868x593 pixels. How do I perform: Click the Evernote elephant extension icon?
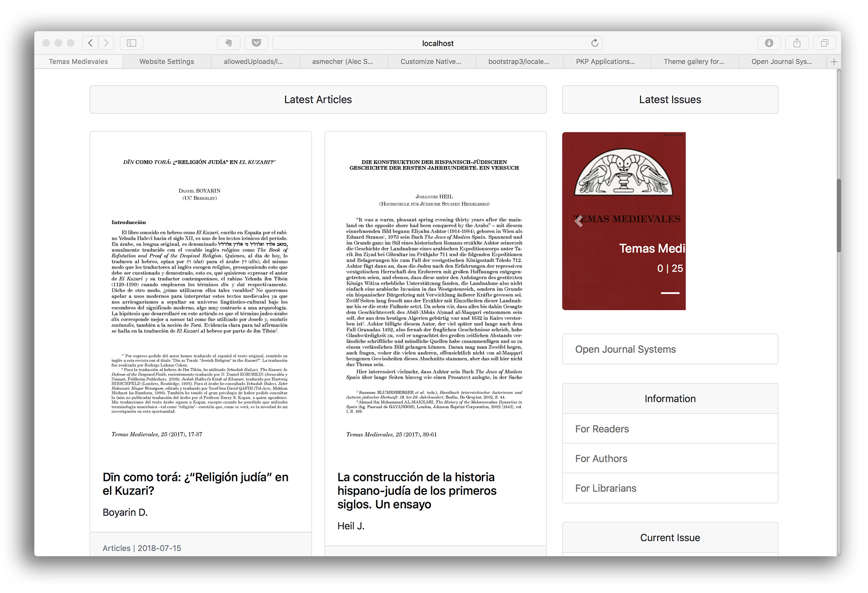[229, 43]
